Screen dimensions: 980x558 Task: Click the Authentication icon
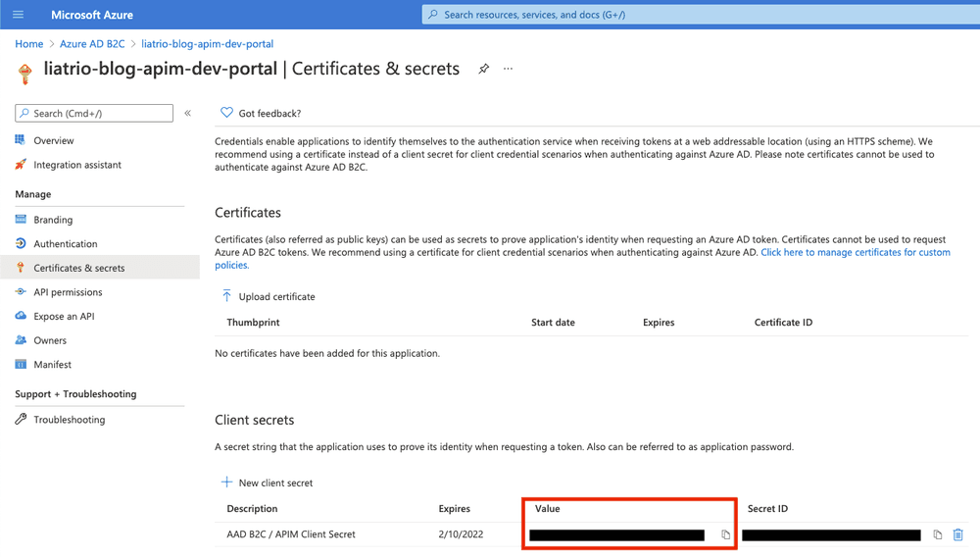coord(21,243)
